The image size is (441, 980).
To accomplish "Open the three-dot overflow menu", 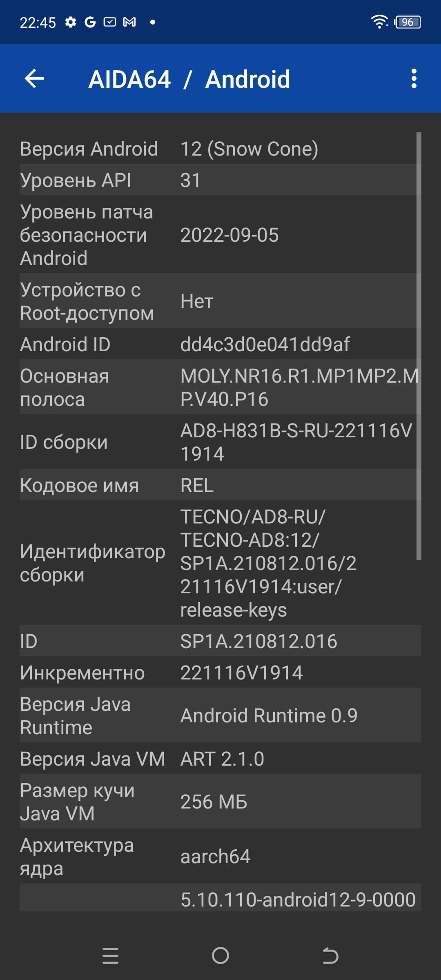I will point(414,78).
